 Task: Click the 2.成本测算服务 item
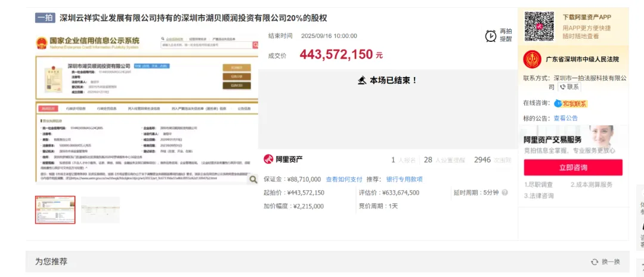point(592,185)
